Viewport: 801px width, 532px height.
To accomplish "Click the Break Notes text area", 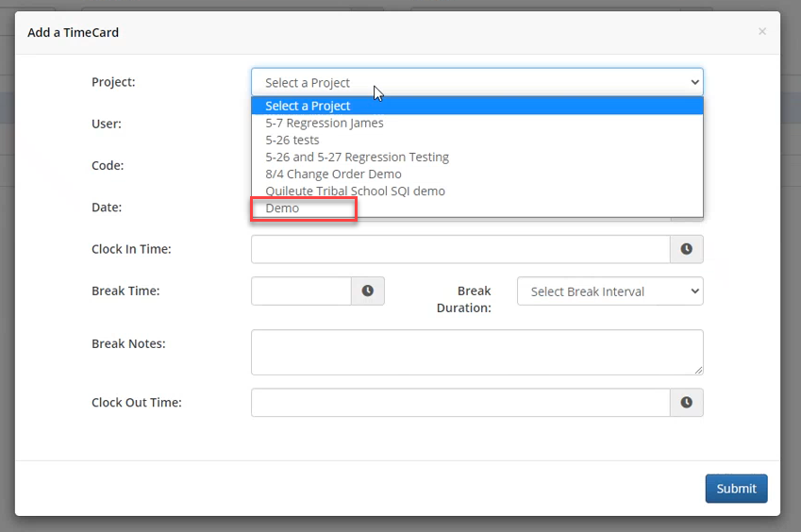I will point(476,352).
